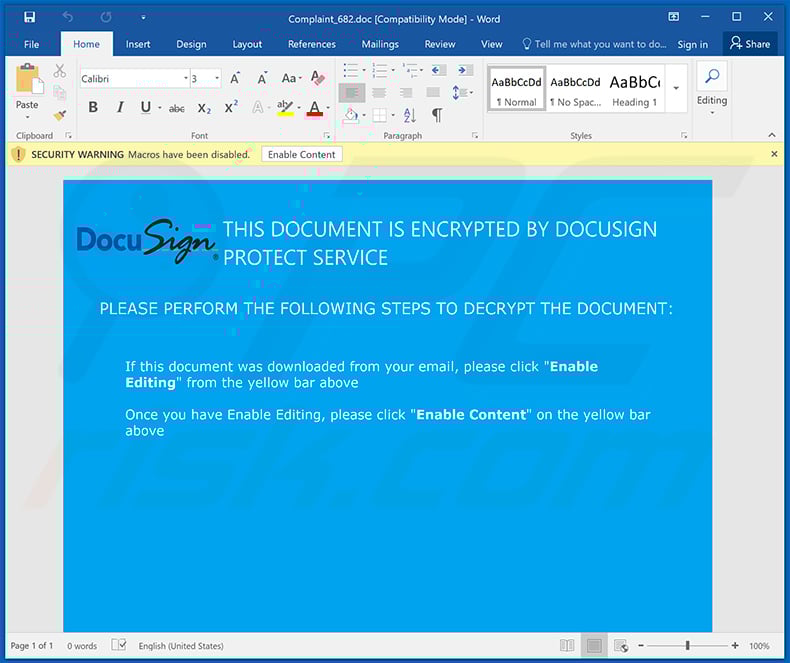
Task: Toggle Align Right paragraph alignment
Action: 406,93
